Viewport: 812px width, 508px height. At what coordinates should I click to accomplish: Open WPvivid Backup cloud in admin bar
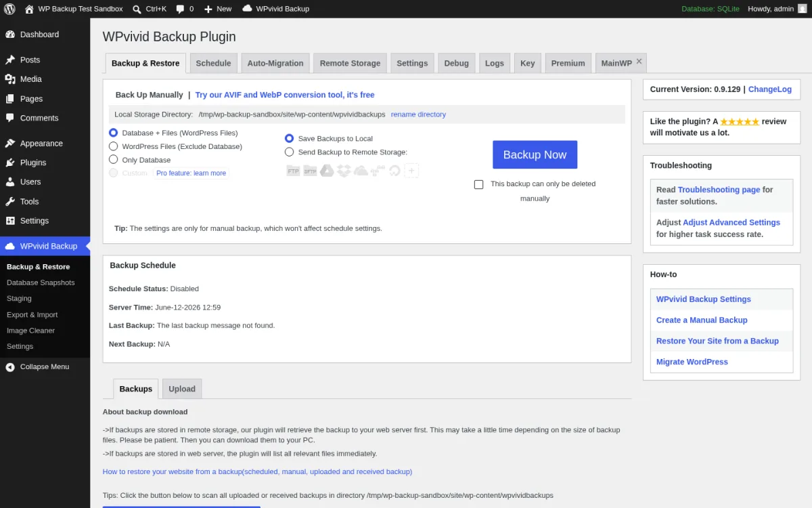(275, 9)
